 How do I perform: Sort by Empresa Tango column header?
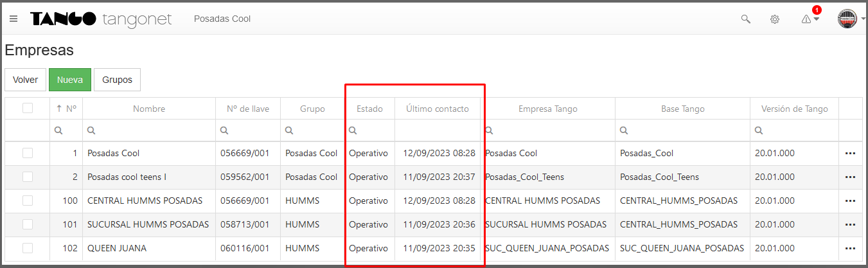[548, 109]
